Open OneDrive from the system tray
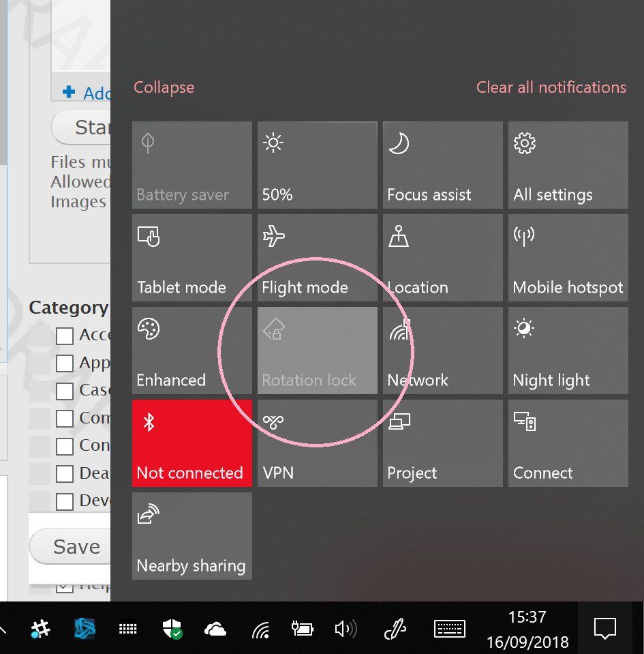Image resolution: width=644 pixels, height=654 pixels. coord(215,629)
